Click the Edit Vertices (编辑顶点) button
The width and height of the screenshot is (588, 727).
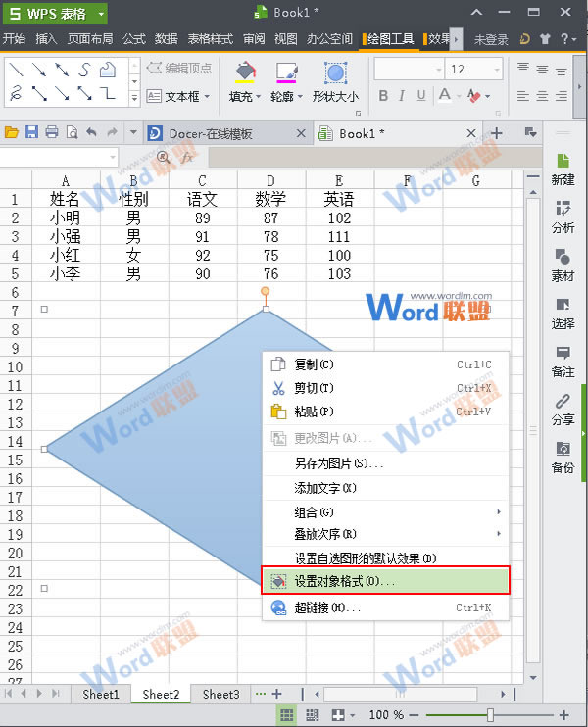tap(179, 69)
